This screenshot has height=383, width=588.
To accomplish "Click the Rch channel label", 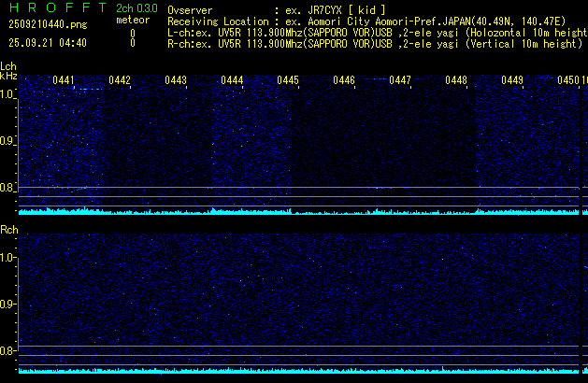I will (x=8, y=230).
